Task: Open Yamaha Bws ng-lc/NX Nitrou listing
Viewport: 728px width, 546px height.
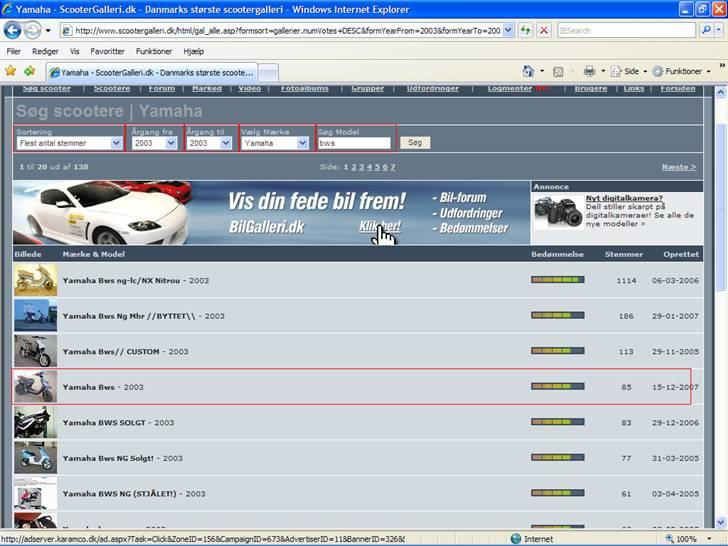Action: (121, 281)
